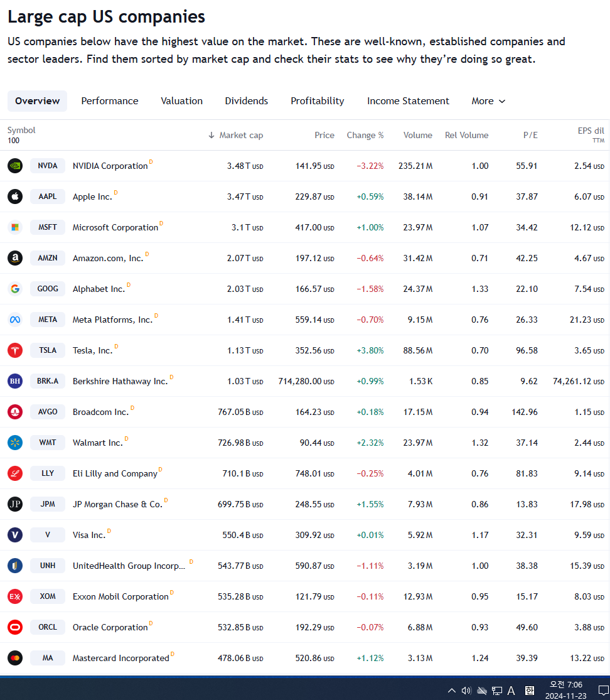Image resolution: width=610 pixels, height=700 pixels.
Task: Open UnitedHealth Group Incorp... company link
Action: point(129,566)
